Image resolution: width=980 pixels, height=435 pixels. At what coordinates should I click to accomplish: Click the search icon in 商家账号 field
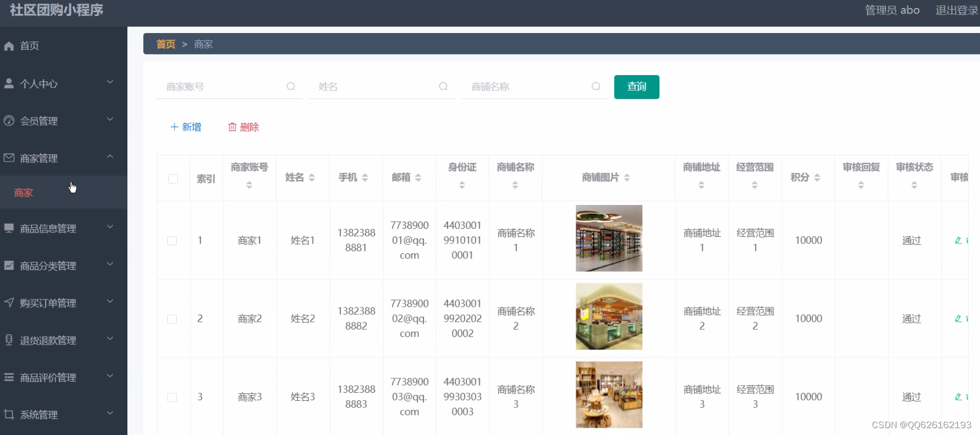(291, 87)
